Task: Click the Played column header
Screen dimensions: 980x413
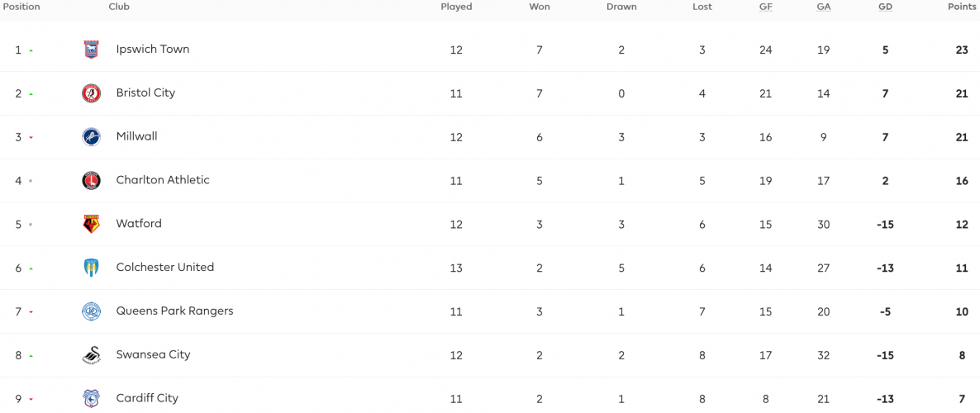Action: 456,7
